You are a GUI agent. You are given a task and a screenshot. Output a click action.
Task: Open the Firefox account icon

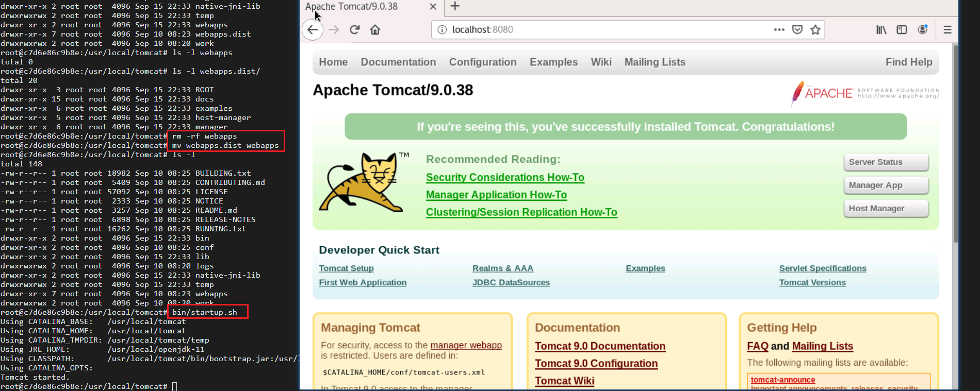pyautogui.click(x=923, y=30)
